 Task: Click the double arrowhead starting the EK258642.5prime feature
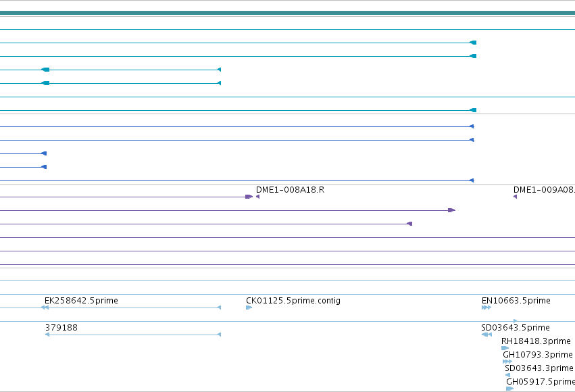point(45,308)
